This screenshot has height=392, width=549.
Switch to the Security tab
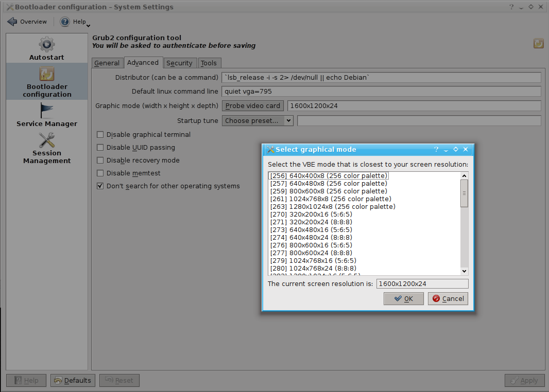click(179, 63)
